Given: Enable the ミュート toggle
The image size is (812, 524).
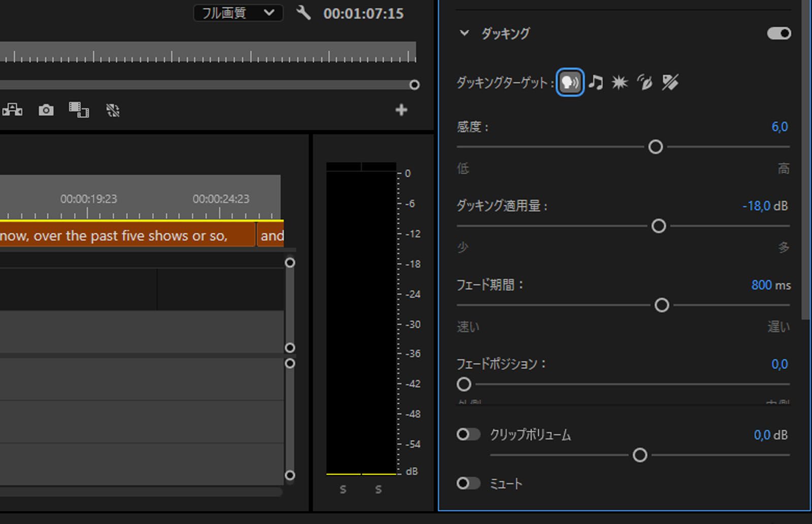Looking at the screenshot, I should click(468, 483).
